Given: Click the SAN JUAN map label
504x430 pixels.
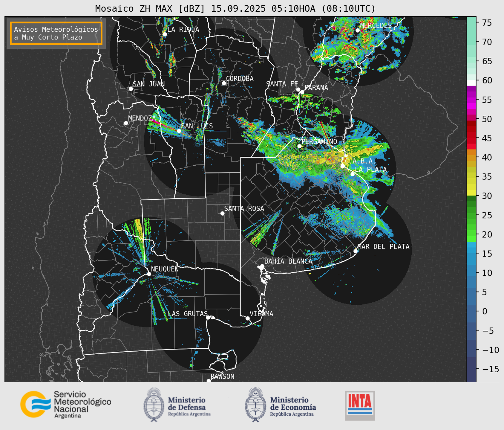Looking at the screenshot, I should tap(148, 84).
